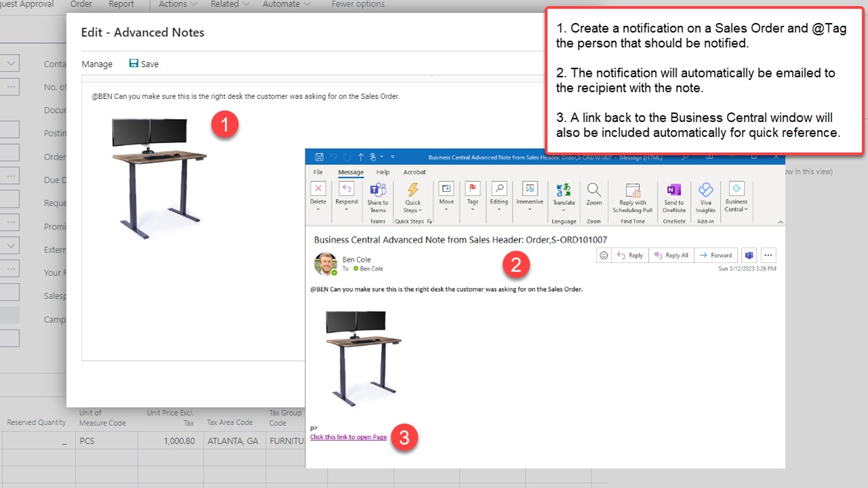The image size is (868, 488).
Task: Click the Reply All button
Action: point(671,256)
